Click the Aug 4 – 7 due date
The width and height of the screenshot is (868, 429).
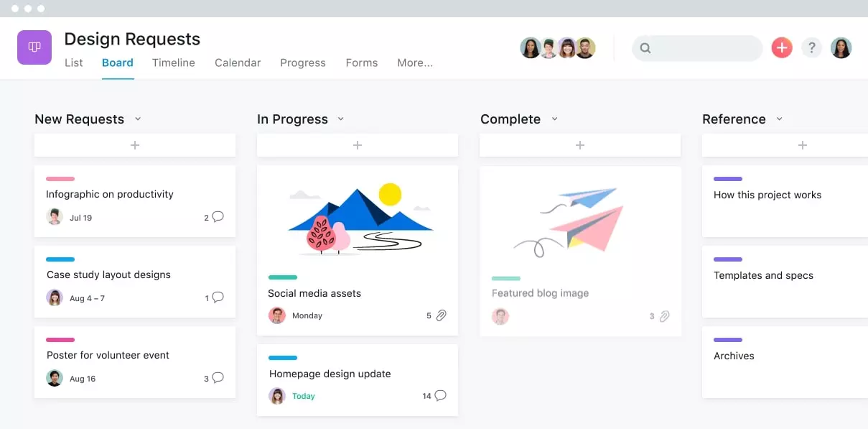click(87, 298)
